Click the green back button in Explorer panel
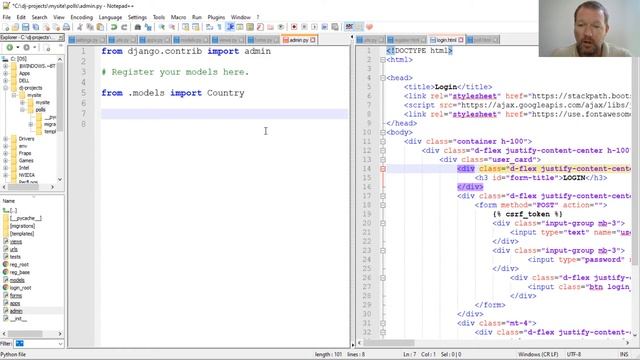The image size is (640, 360). tap(9, 48)
